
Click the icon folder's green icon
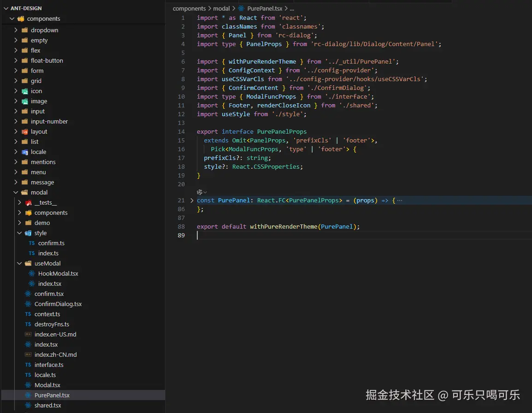coord(25,91)
